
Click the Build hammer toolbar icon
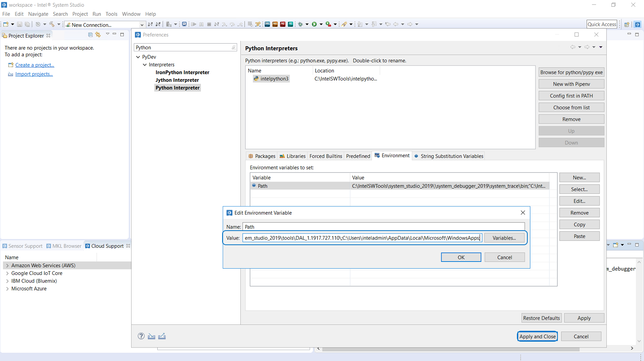click(52, 24)
